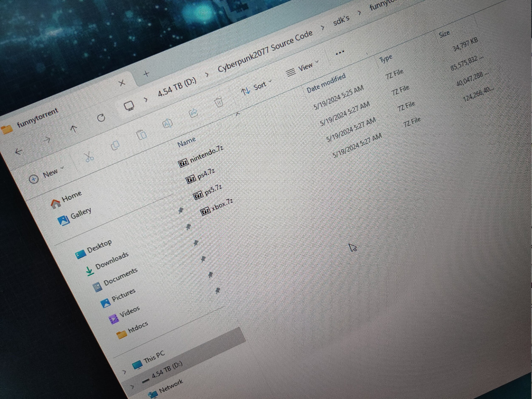Viewport: 532px width, 399px height.
Task: Click 4.54 TB (D:) in the address bar
Action: (177, 87)
